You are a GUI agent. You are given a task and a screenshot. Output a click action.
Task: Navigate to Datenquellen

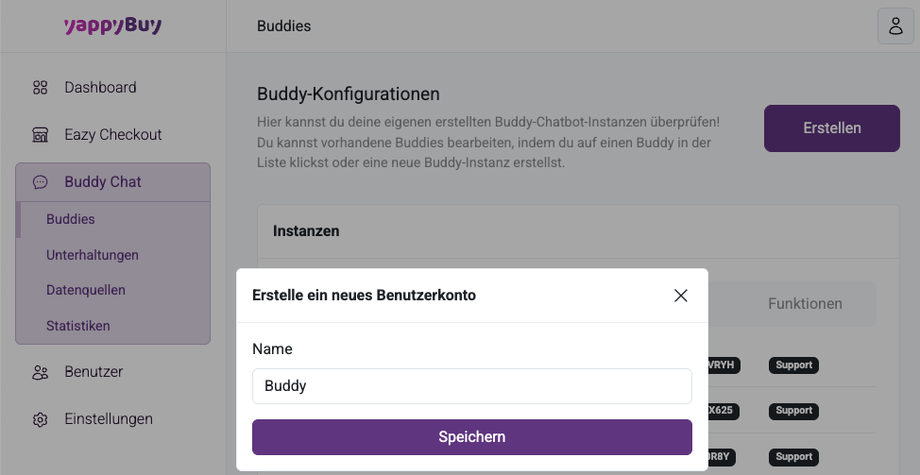85,290
